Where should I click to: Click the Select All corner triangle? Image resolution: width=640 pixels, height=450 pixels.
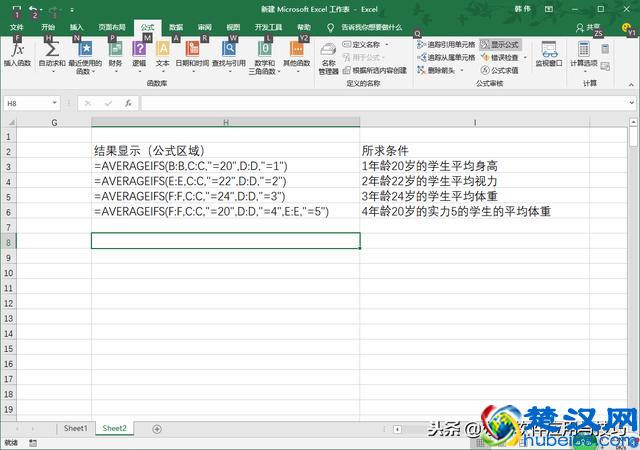pos(11,122)
